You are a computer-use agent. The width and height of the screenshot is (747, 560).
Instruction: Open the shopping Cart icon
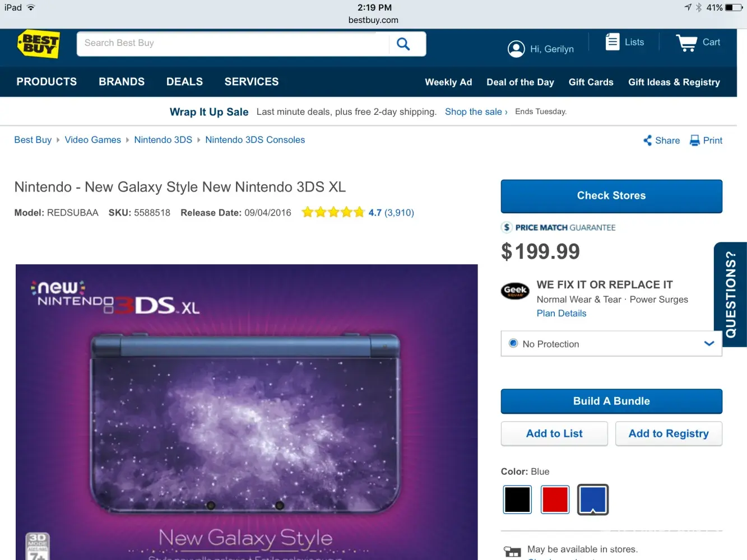[686, 43]
